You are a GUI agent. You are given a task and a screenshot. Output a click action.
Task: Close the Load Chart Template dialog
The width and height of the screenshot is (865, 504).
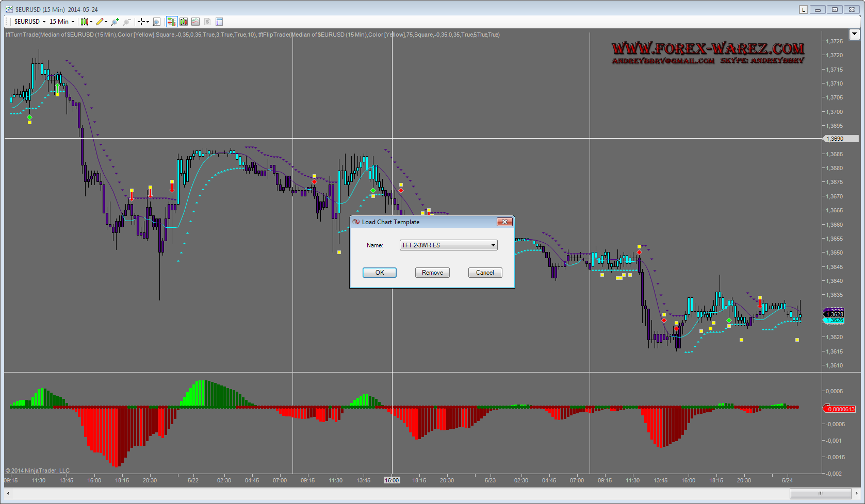point(504,222)
